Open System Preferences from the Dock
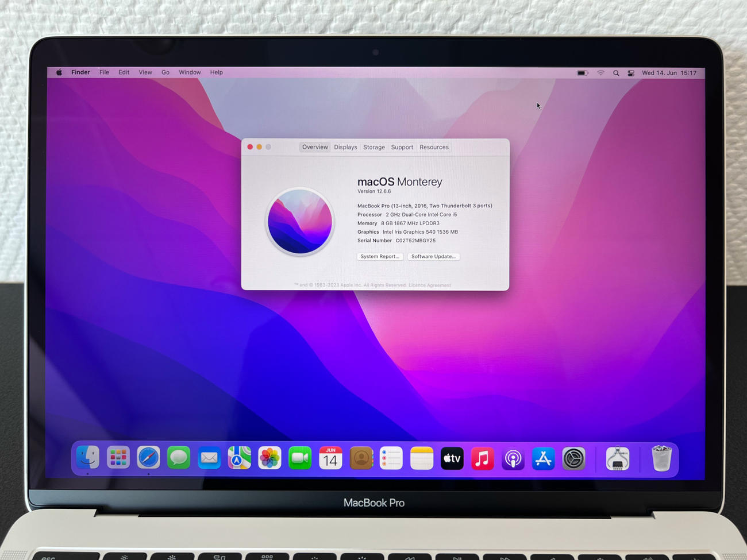The height and width of the screenshot is (560, 747). click(573, 459)
